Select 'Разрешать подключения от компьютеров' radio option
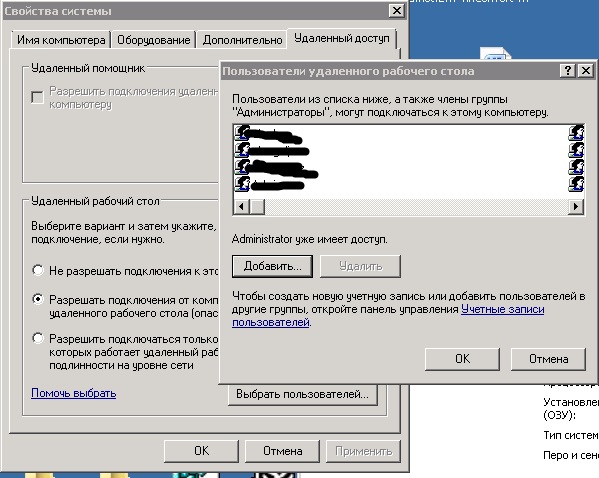The height and width of the screenshot is (478, 599). click(38, 299)
